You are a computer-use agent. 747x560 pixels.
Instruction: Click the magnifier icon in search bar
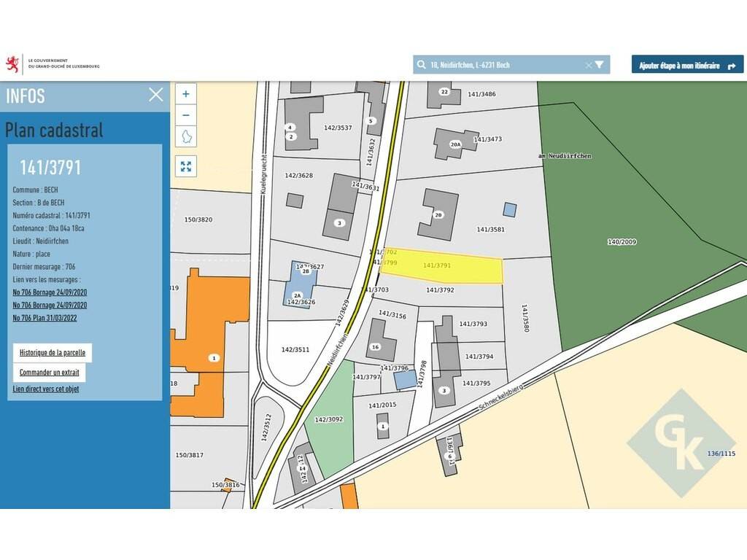click(x=421, y=65)
